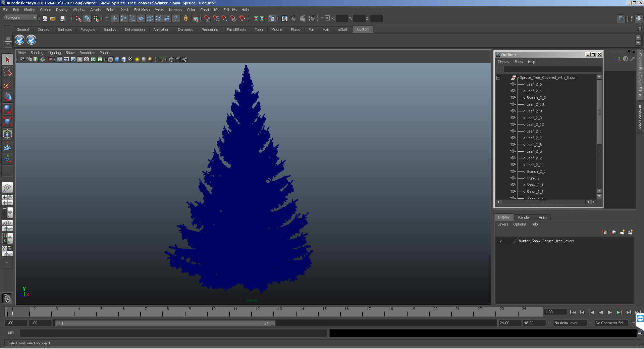Screen dimensions: 644x349
Task: Click the question mark selection mask icon
Action: (x=176, y=18)
